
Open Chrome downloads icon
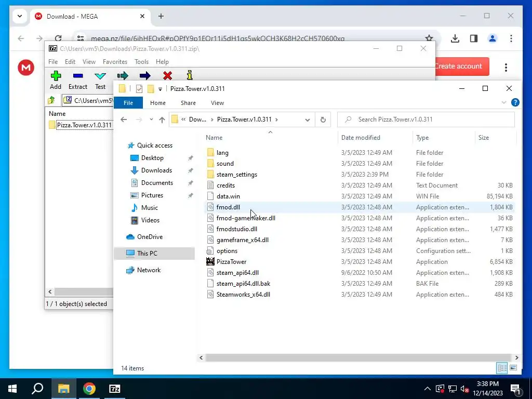455,38
